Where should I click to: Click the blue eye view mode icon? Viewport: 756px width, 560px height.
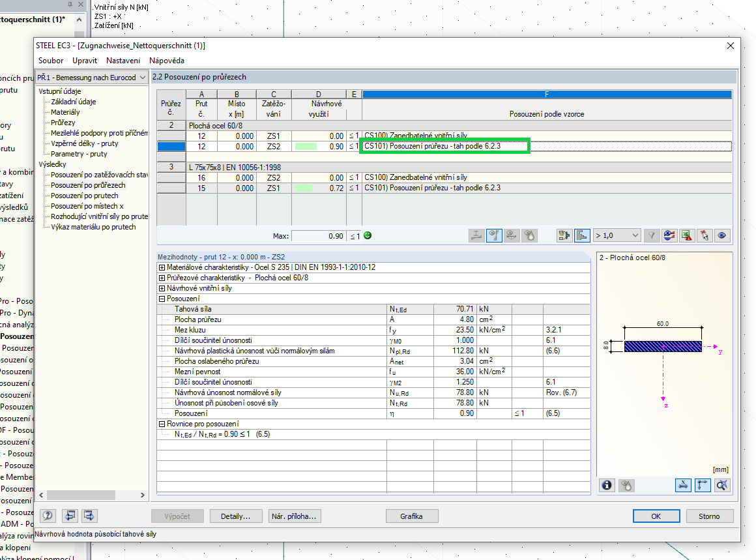pos(721,236)
